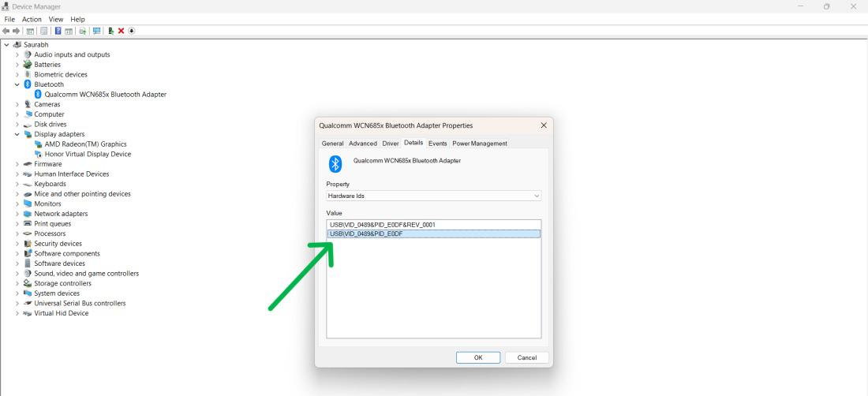The width and height of the screenshot is (868, 396).
Task: Open the Action menu
Action: pyautogui.click(x=32, y=20)
